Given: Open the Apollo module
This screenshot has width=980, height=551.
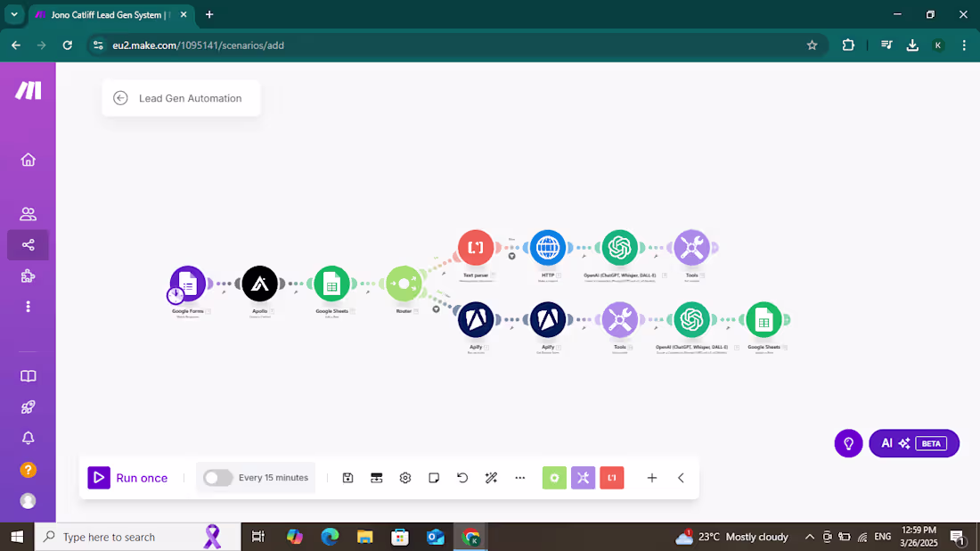Looking at the screenshot, I should (260, 284).
